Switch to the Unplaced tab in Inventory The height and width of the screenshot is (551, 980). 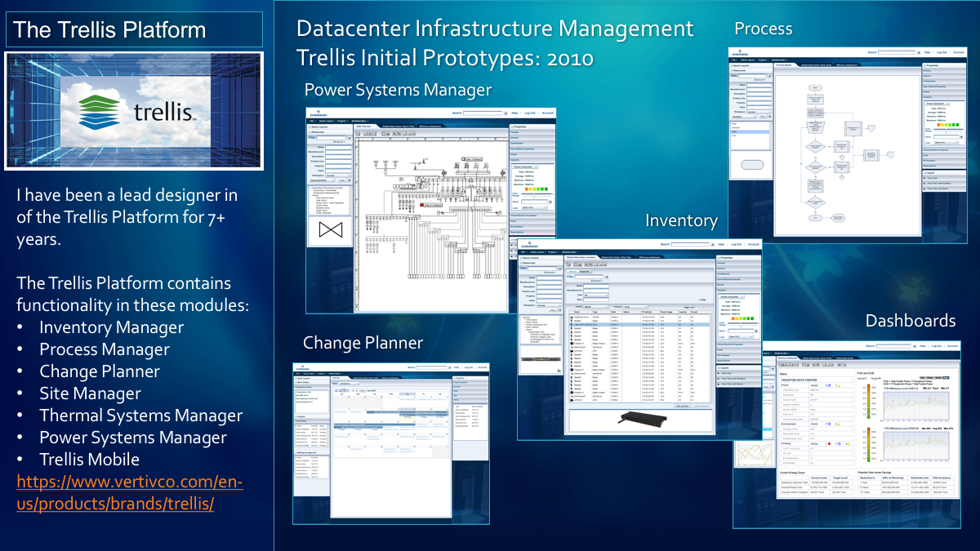coord(585,271)
